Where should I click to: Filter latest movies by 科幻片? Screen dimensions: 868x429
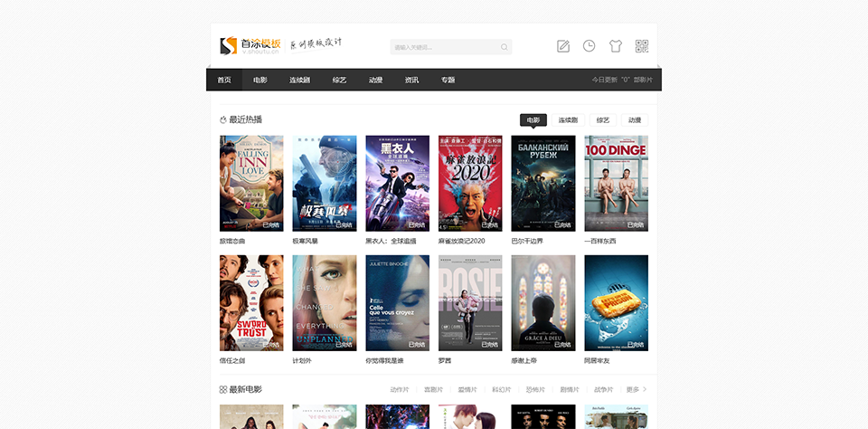coord(502,390)
